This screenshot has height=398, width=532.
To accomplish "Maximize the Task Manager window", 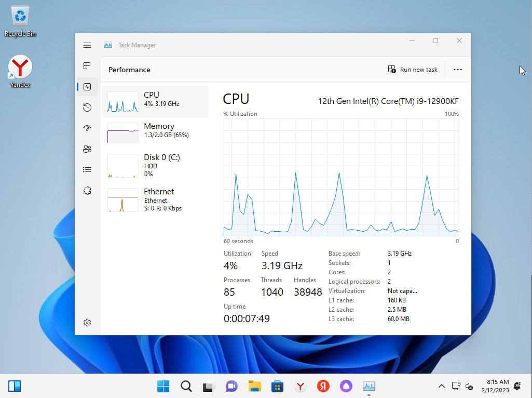I will click(435, 41).
